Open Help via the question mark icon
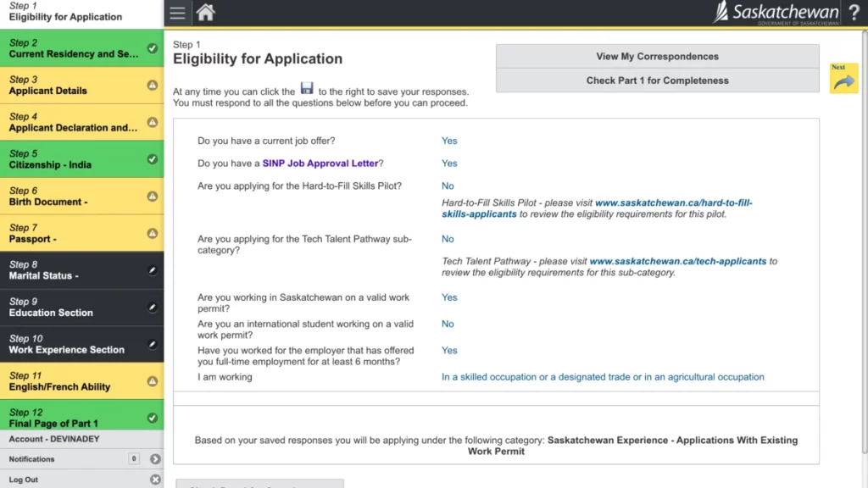 [854, 13]
